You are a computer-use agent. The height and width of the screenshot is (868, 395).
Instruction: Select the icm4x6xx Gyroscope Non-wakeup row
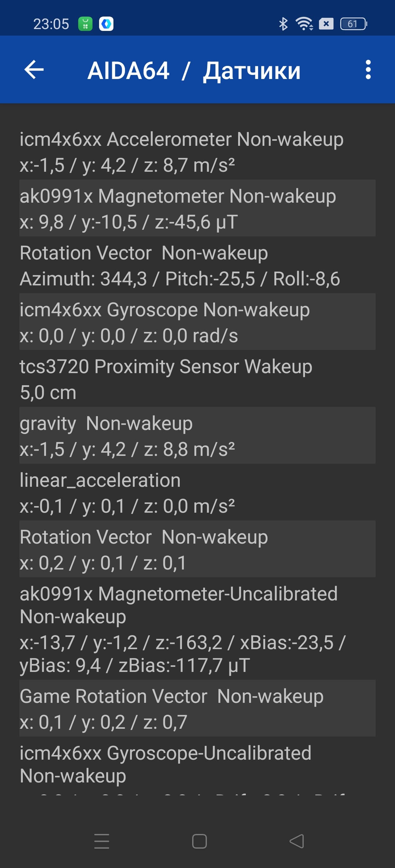pos(197,322)
